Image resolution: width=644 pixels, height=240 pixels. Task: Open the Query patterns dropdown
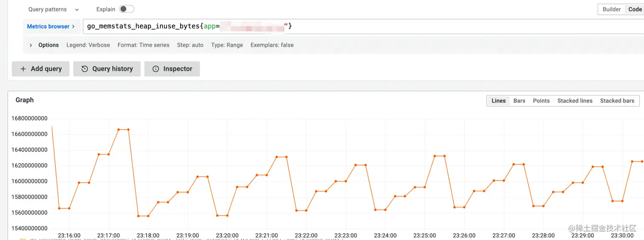54,9
